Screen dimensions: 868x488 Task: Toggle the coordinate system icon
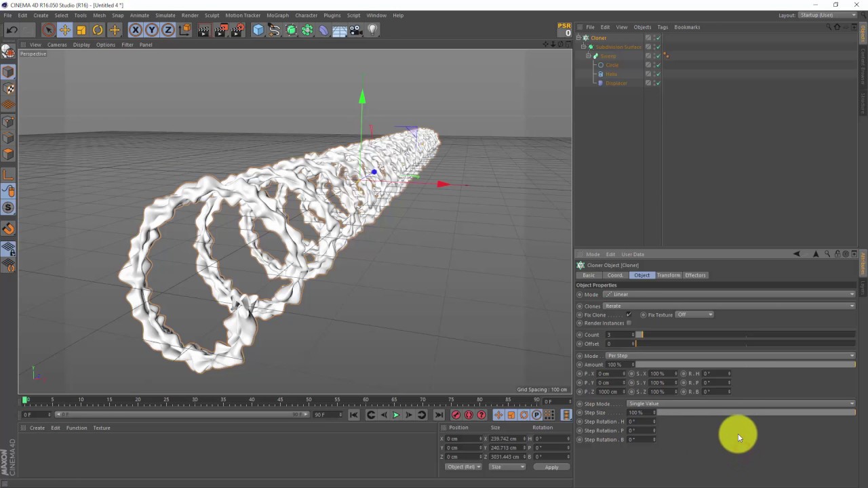[x=184, y=30]
